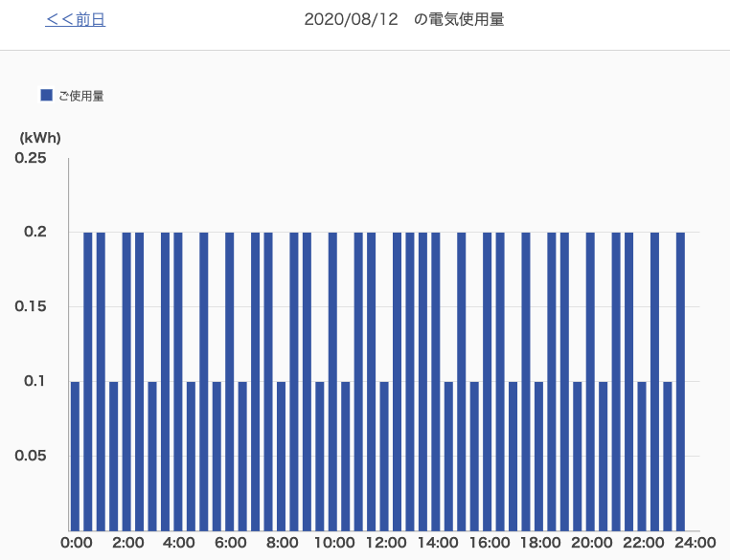730x560 pixels.
Task: Click the 0.25 y-axis value
Action: pos(31,158)
